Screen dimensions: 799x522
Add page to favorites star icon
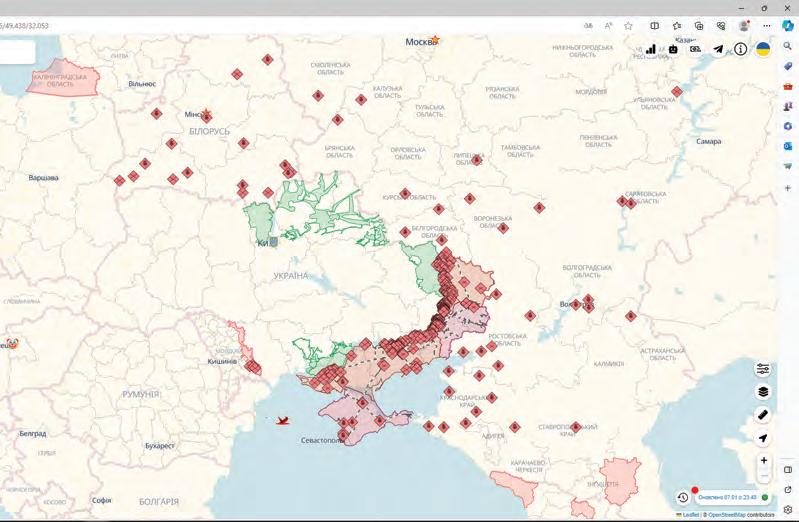click(x=628, y=25)
